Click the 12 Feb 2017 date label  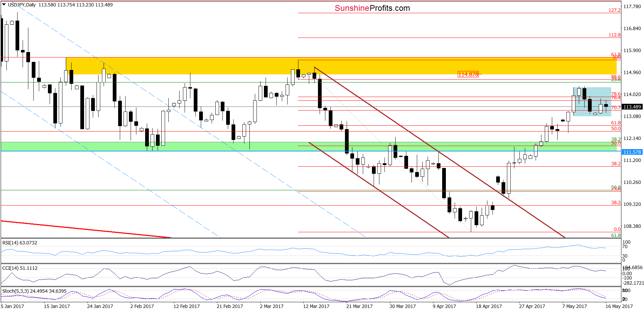pos(187,306)
